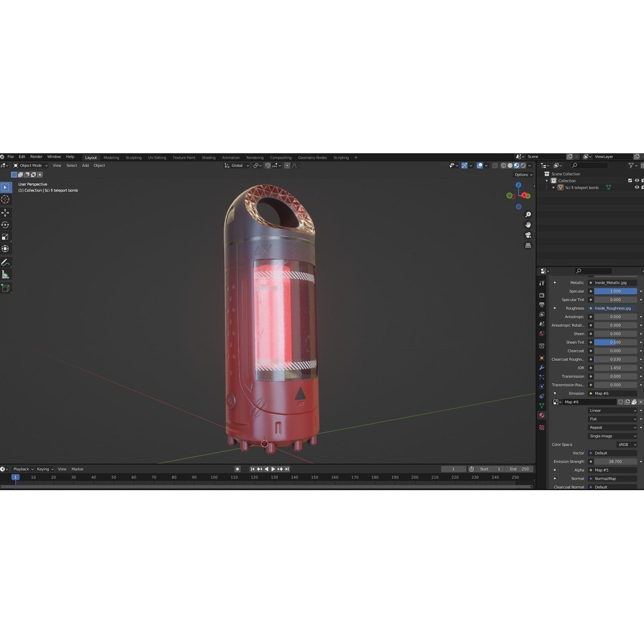Activate the Rotate tool
This screenshot has width=644, height=644.
tap(5, 224)
